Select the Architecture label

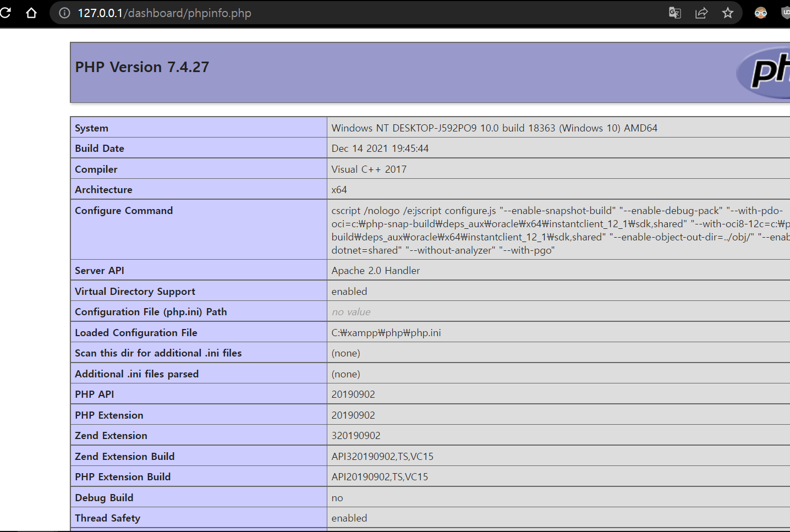coord(103,190)
